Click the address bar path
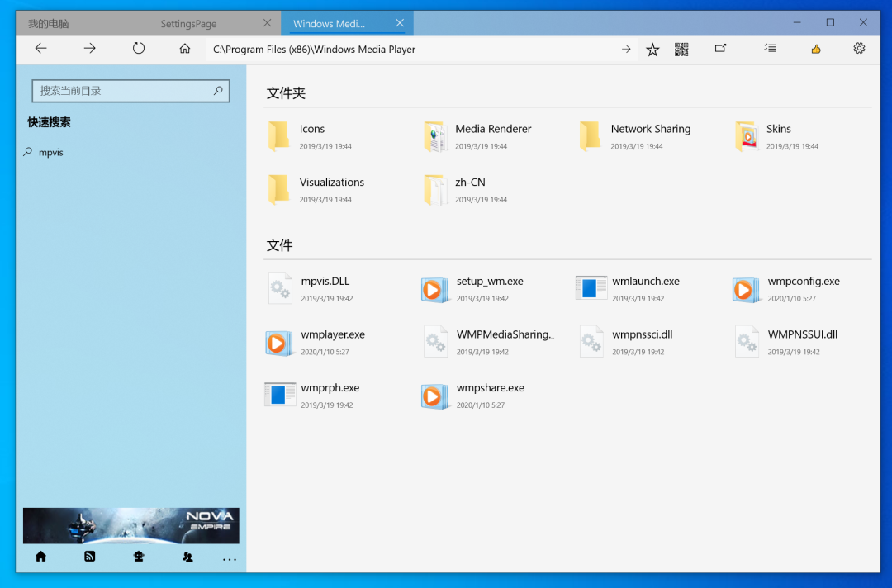Viewport: 892px width, 588px height. [x=314, y=50]
